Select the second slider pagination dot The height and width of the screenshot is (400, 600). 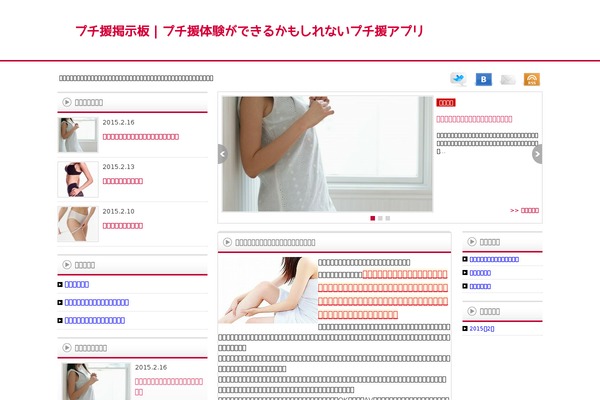(380, 218)
